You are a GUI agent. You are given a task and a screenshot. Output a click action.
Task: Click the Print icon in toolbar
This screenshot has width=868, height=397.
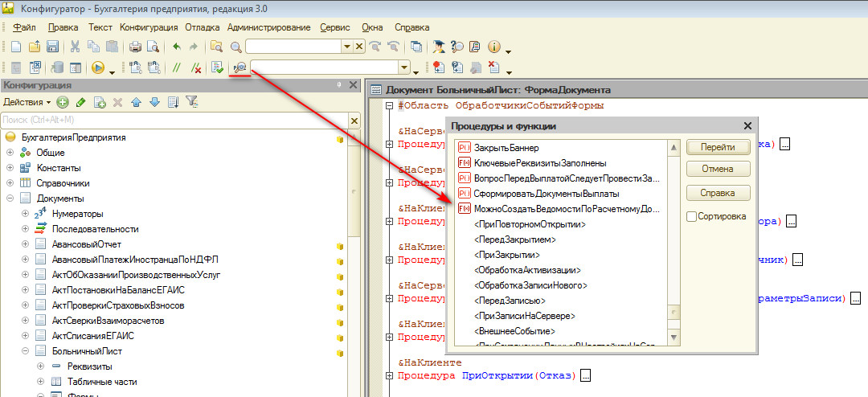coord(135,47)
